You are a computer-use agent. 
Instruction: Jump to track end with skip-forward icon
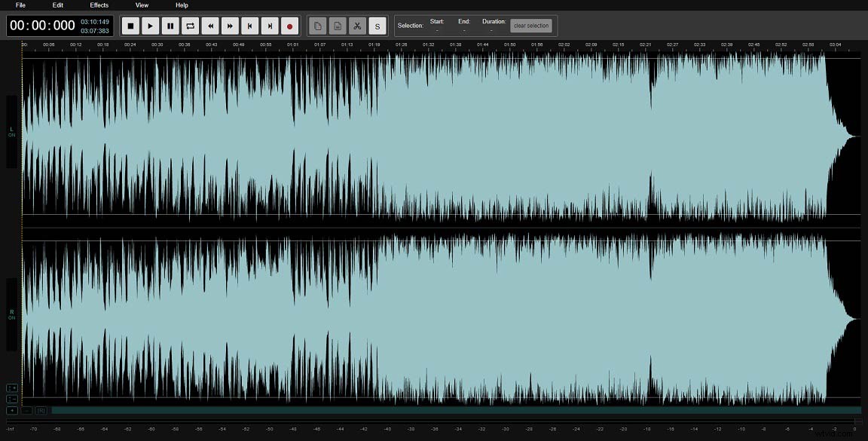click(270, 26)
